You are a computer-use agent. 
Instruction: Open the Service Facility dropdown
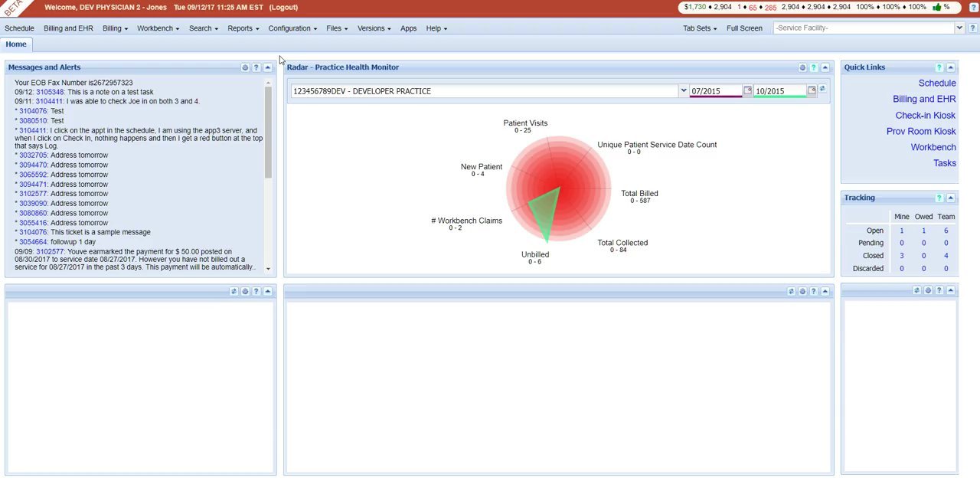tap(959, 28)
